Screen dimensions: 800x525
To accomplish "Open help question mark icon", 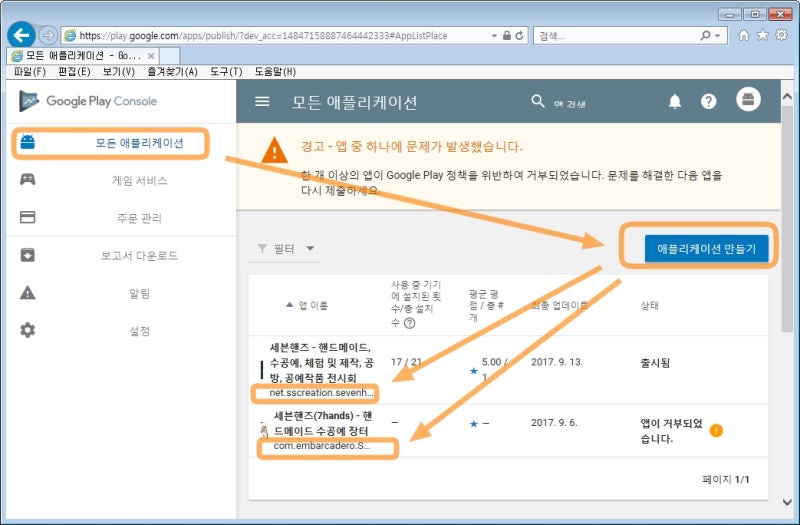I will (x=708, y=102).
